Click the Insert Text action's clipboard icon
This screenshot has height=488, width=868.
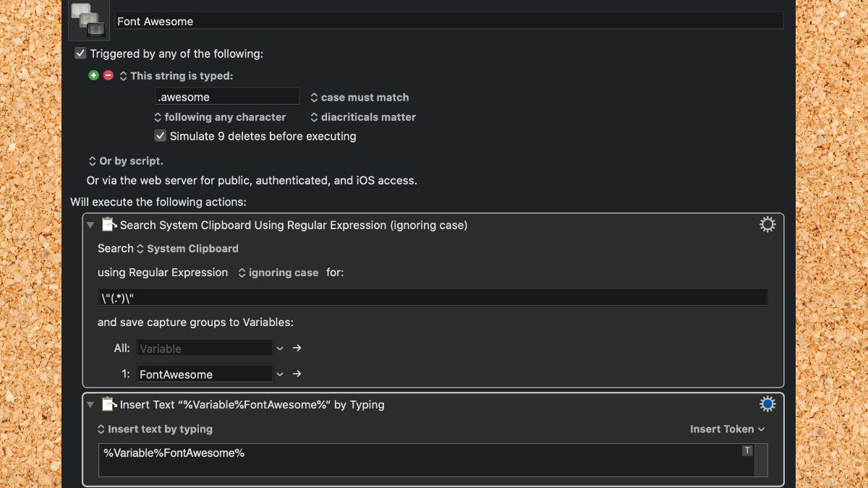point(109,404)
